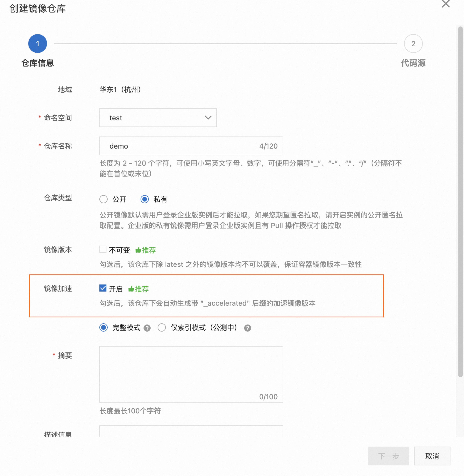Select the 仅索引模式 radio option

click(162, 328)
